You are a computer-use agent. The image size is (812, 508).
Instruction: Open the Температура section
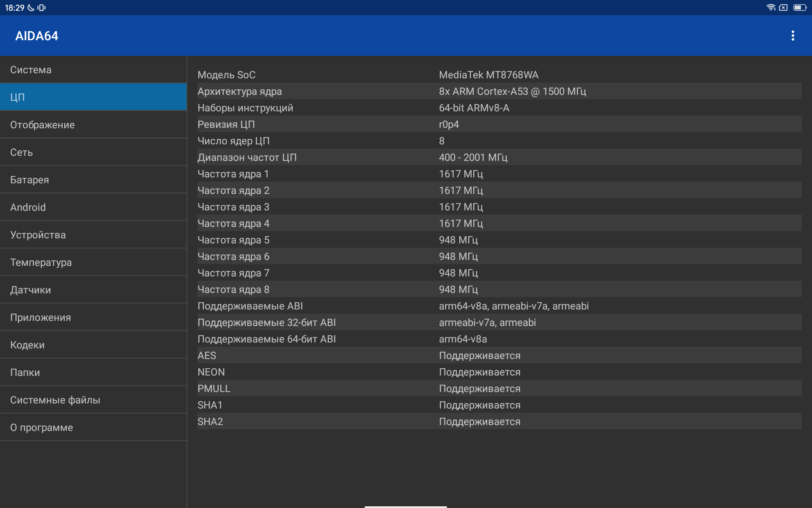93,262
